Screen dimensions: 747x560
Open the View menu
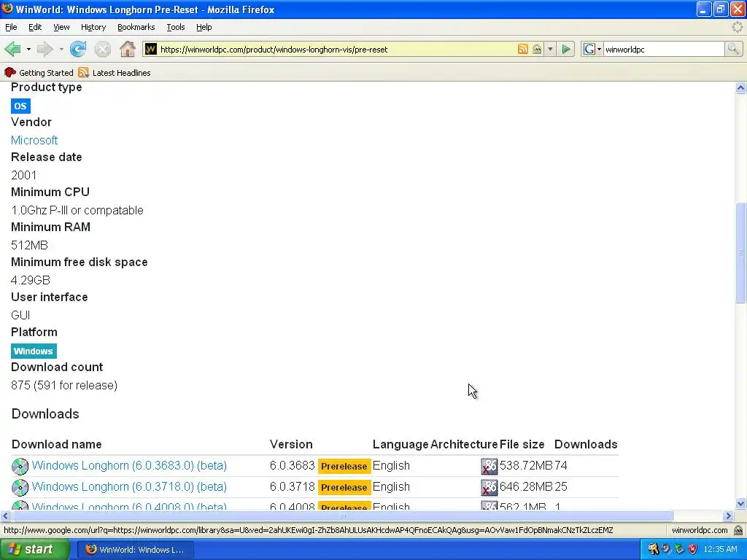[61, 27]
